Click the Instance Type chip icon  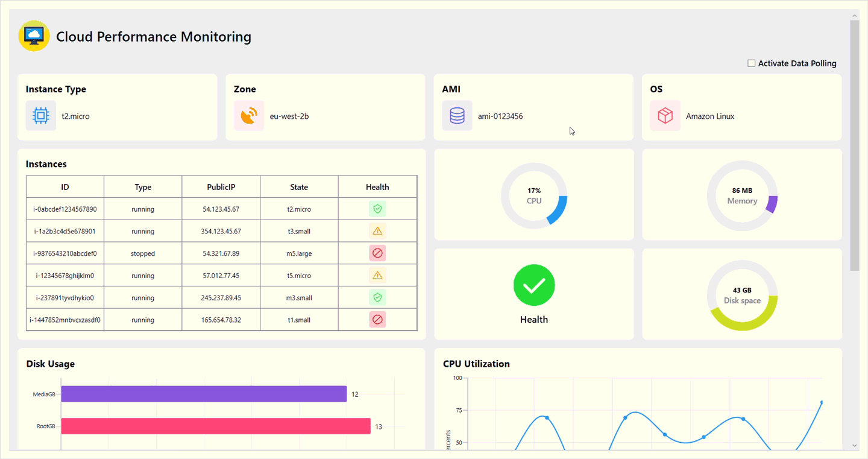tap(41, 116)
